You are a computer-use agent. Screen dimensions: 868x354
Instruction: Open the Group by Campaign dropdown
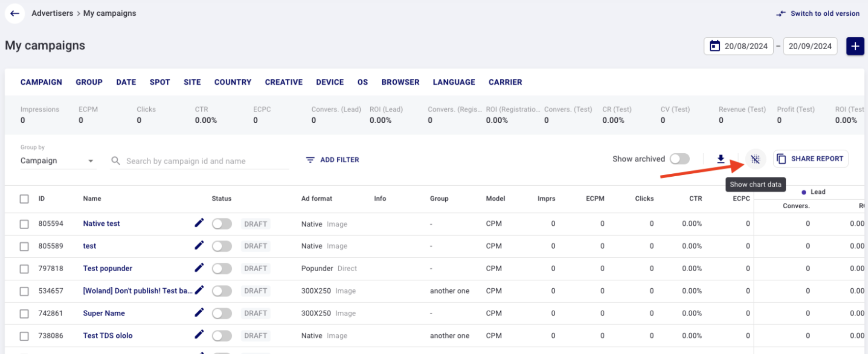(x=58, y=161)
